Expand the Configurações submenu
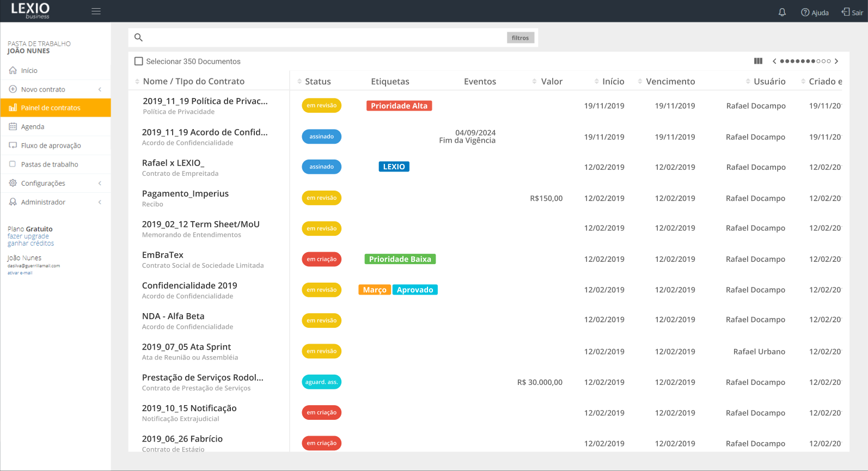 100,183
